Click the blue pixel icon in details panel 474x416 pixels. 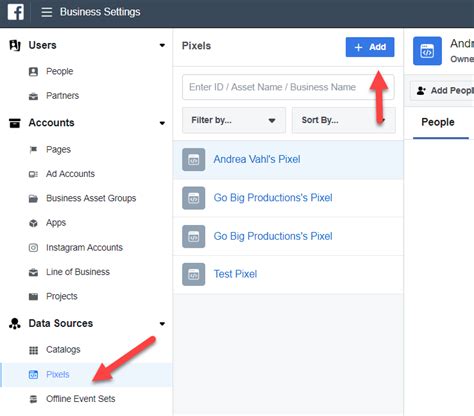tap(427, 51)
